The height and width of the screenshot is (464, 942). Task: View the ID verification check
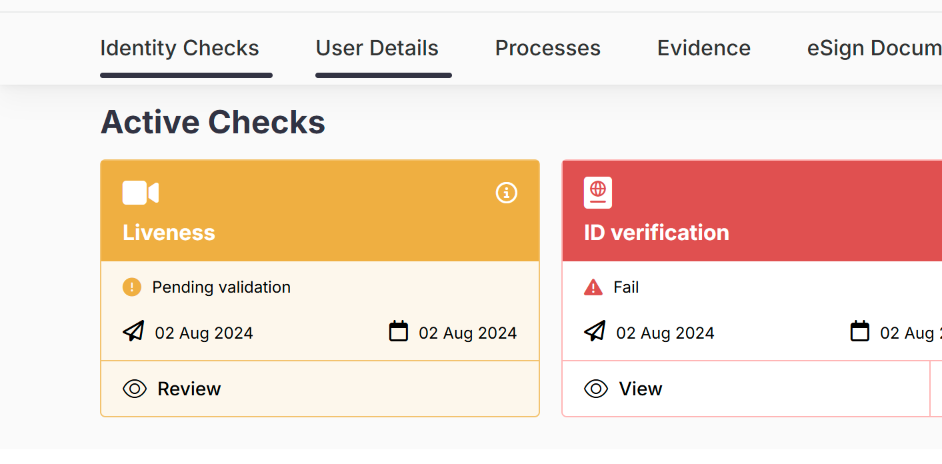(x=640, y=389)
